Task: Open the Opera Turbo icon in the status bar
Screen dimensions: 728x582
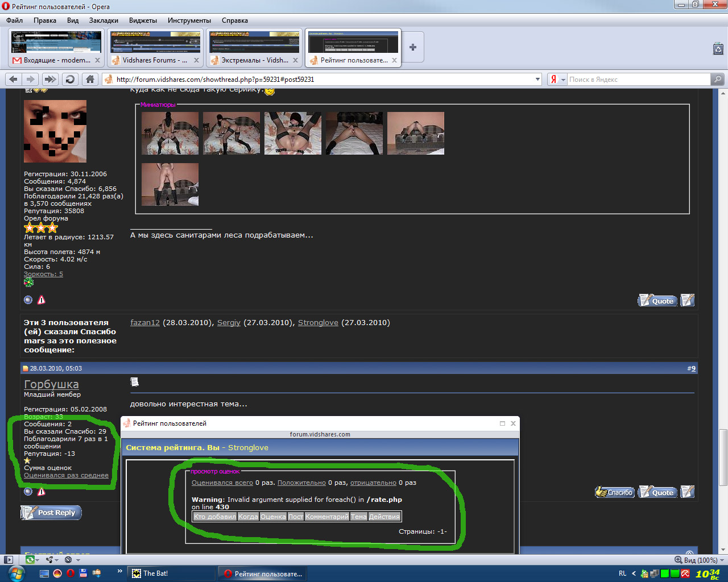Action: pyautogui.click(x=68, y=560)
